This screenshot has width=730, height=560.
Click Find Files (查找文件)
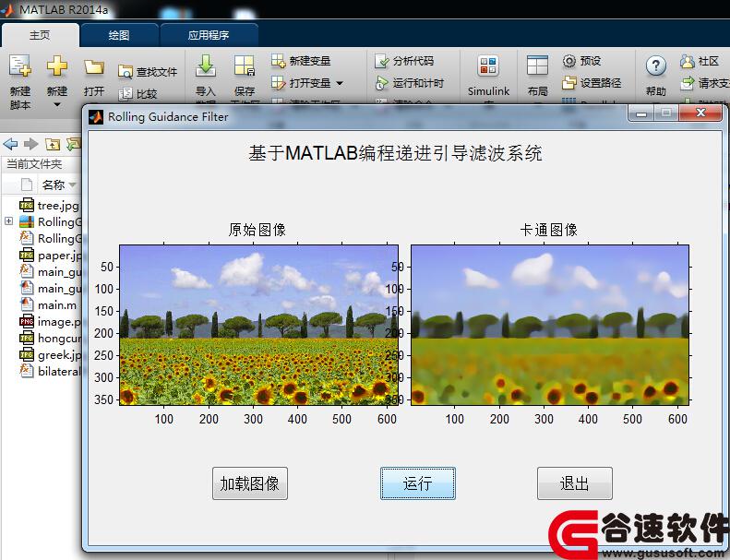tap(148, 72)
